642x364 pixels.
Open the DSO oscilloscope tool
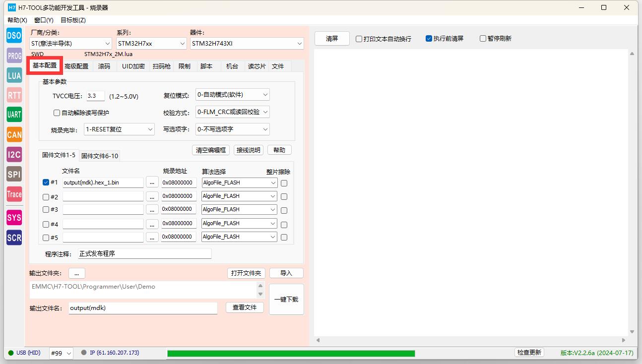pyautogui.click(x=14, y=35)
